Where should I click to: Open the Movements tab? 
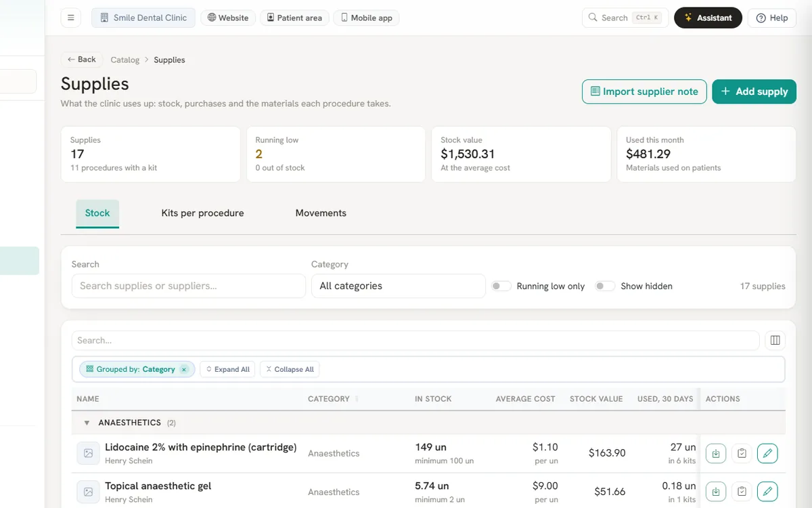[x=321, y=213]
